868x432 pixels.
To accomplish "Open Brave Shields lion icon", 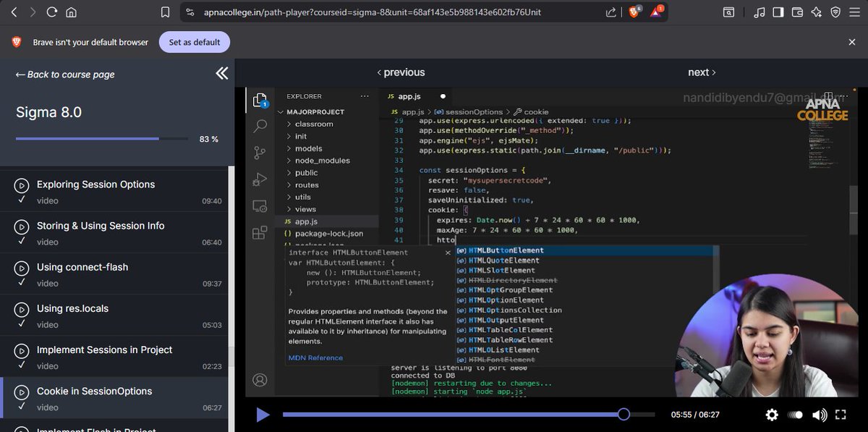I will [x=635, y=12].
